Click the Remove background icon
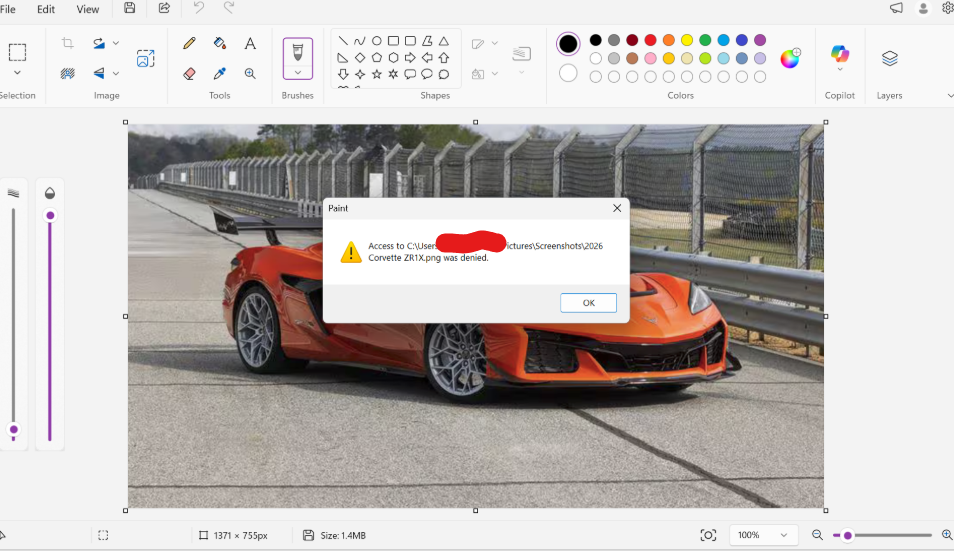The width and height of the screenshot is (954, 551). (x=68, y=73)
